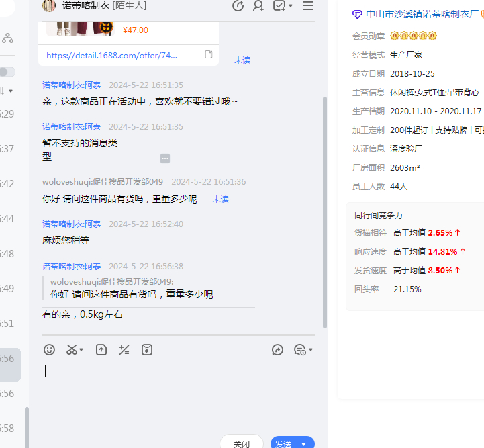Image resolution: width=484 pixels, height=448 pixels.
Task: Click the forward message icon
Action: (x=277, y=350)
